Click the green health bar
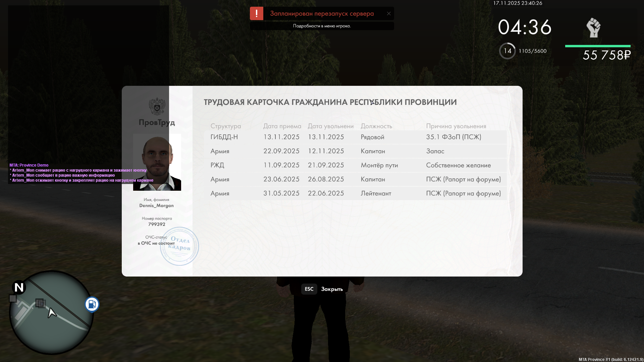This screenshot has width=644, height=362. (597, 46)
